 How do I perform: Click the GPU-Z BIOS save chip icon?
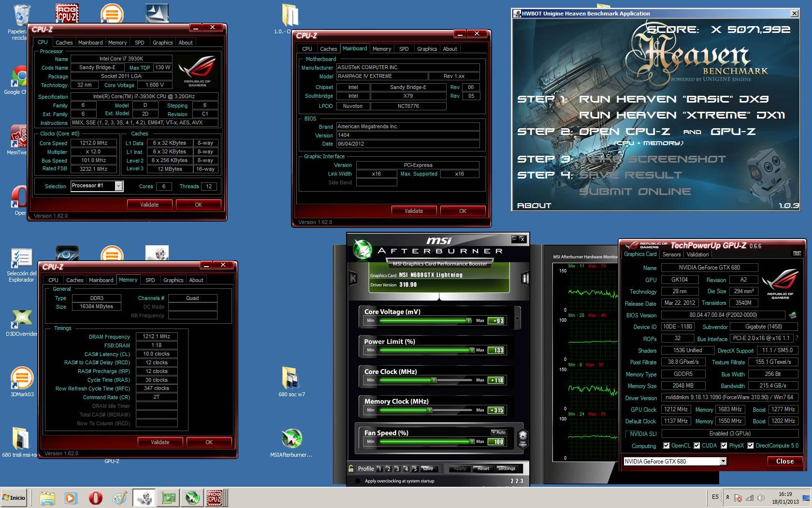[x=793, y=315]
